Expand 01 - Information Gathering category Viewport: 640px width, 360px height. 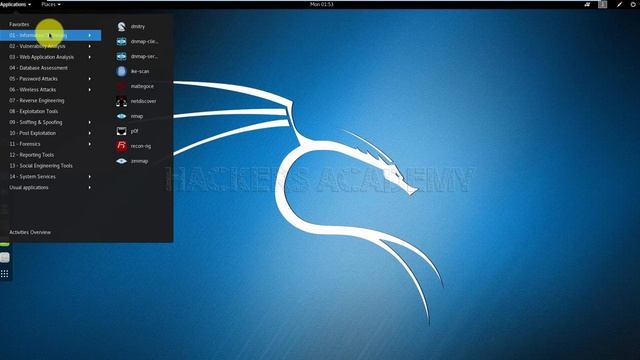51,36
